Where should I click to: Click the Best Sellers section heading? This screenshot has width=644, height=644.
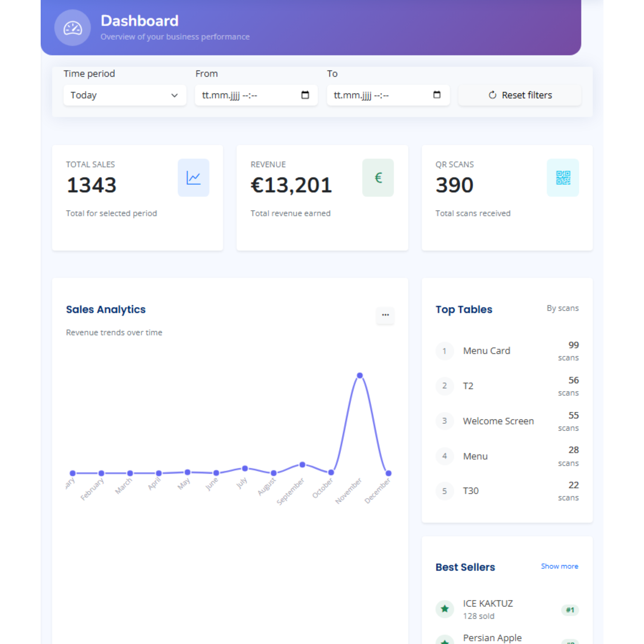coord(465,567)
